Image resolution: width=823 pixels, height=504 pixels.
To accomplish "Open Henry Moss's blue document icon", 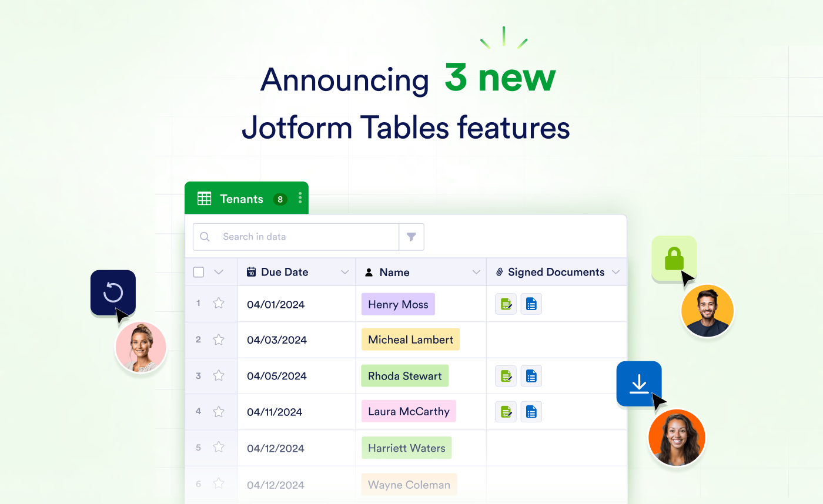I will (x=531, y=304).
